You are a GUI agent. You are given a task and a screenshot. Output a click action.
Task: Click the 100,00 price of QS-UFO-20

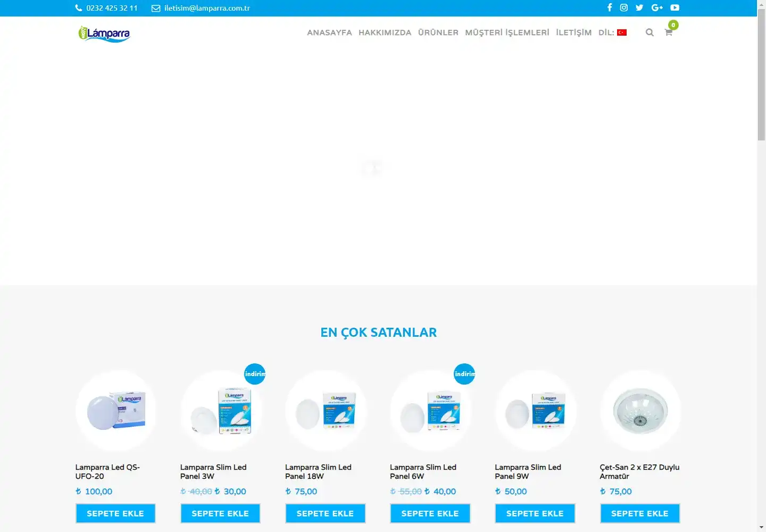[94, 492]
